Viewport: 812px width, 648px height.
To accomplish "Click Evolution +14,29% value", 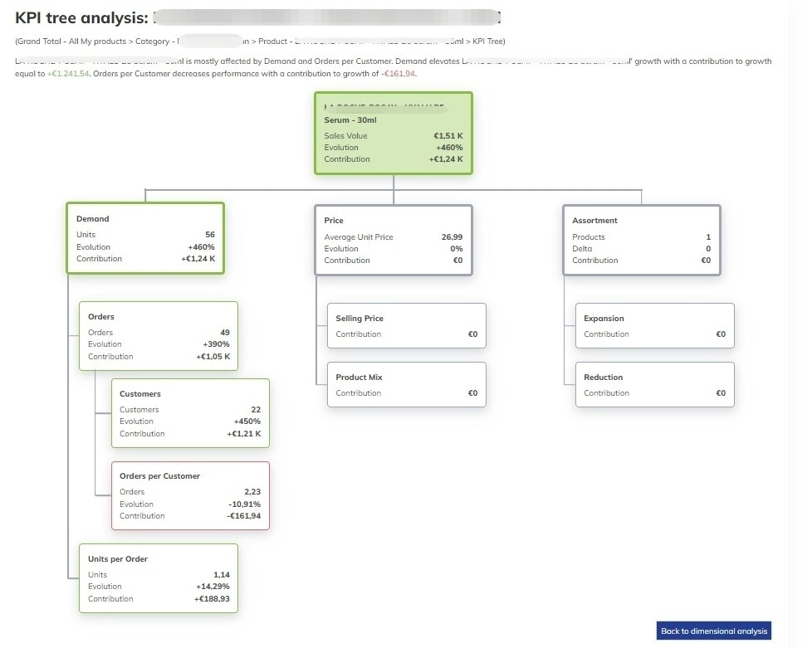I will [213, 587].
